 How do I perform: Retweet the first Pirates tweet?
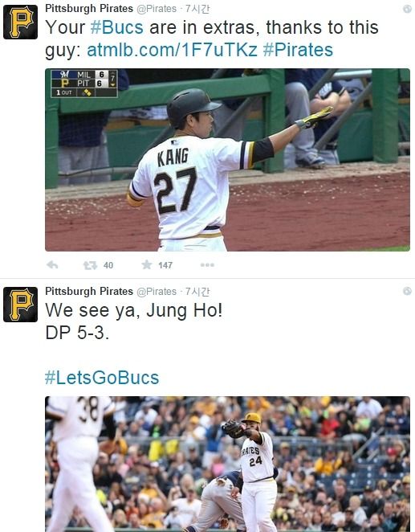pyautogui.click(x=90, y=265)
